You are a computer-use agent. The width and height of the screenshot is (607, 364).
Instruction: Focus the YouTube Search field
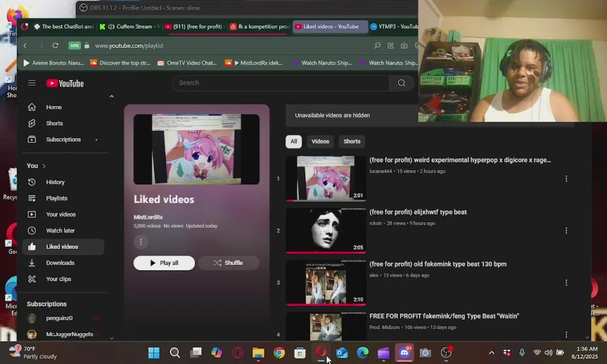coord(281,83)
